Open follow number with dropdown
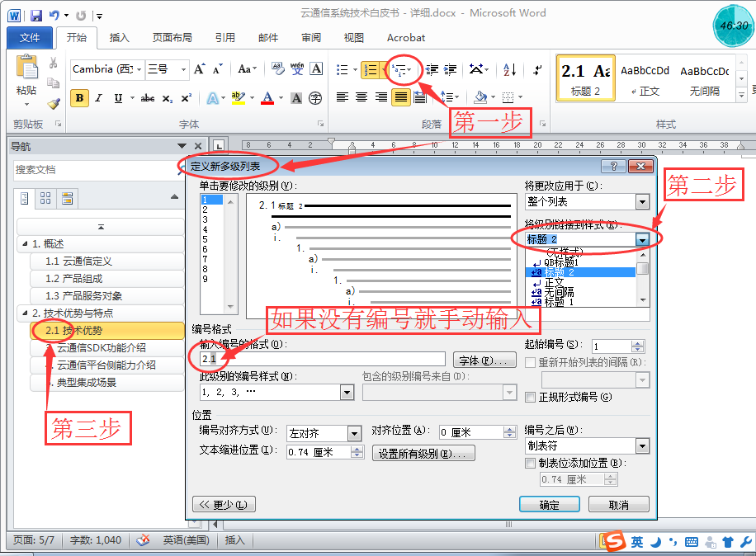This screenshot has width=756, height=556. [x=642, y=446]
